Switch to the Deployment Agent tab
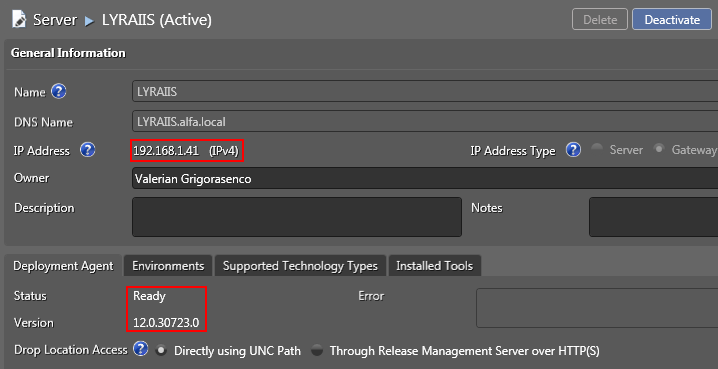The height and width of the screenshot is (369, 718). click(x=63, y=266)
